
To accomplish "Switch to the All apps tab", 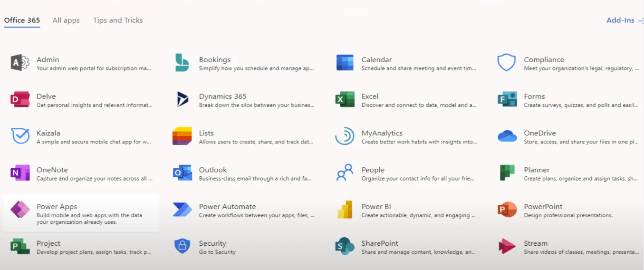I will point(66,20).
